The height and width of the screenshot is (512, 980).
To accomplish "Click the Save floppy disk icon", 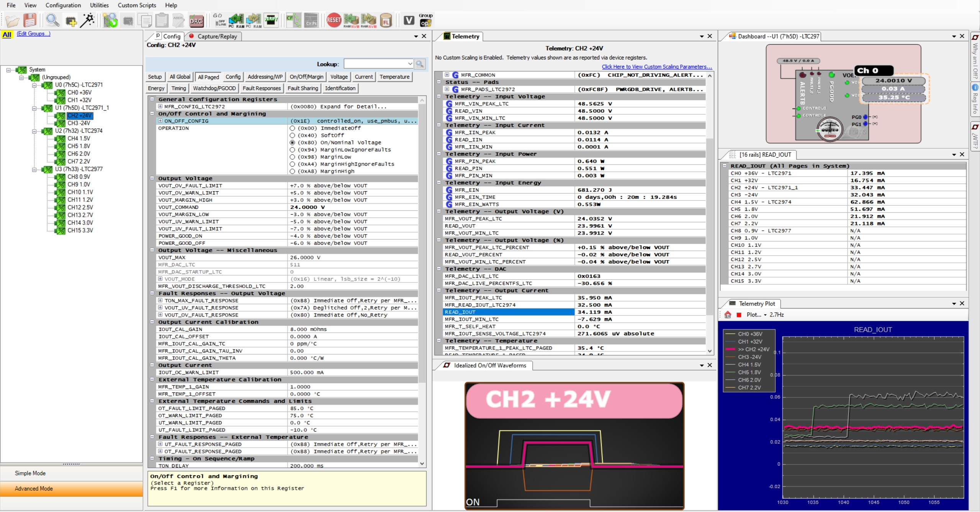I will coord(29,20).
